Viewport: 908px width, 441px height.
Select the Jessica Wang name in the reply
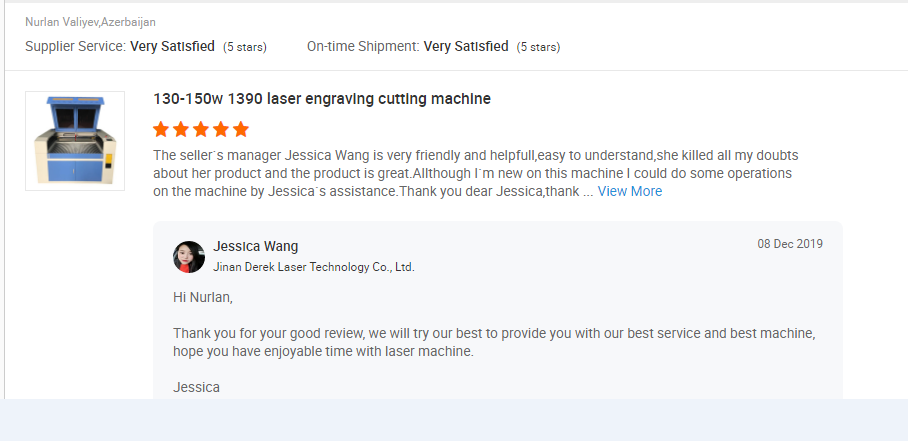coord(255,247)
